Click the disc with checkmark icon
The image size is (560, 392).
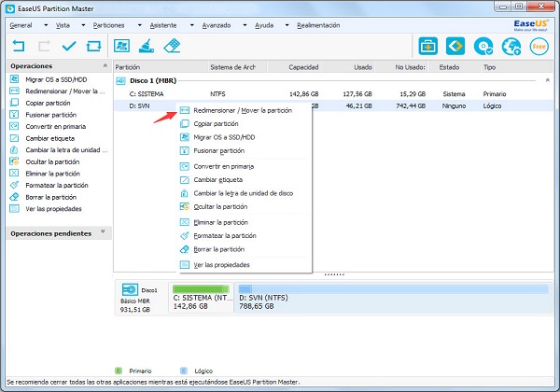[x=483, y=47]
